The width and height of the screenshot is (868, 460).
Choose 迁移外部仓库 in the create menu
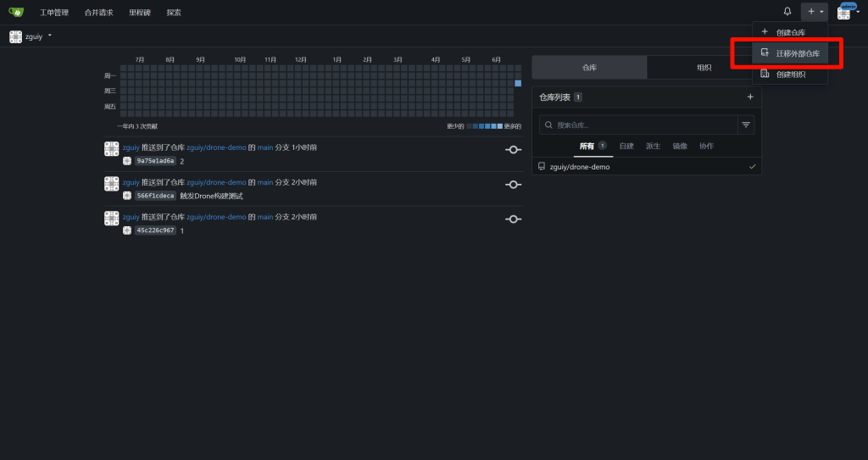797,53
